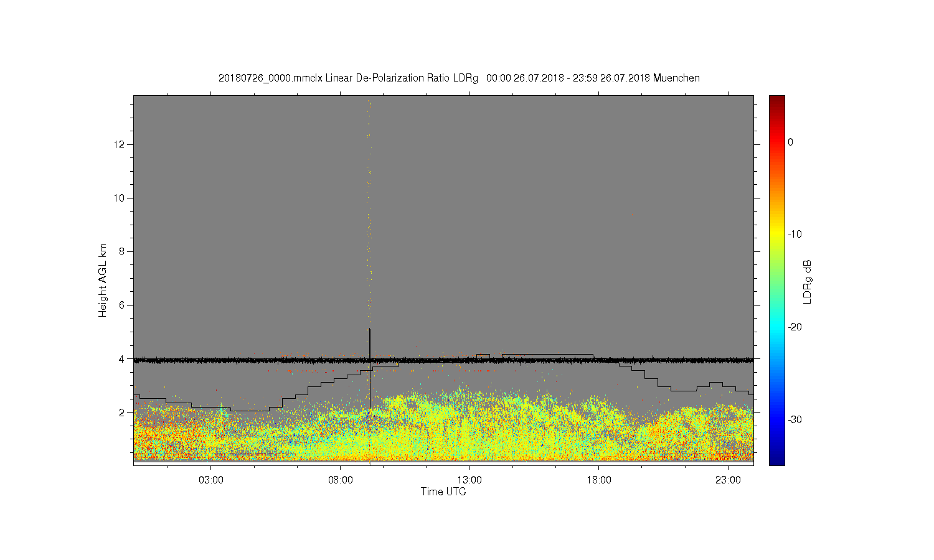Click the yellow band of the colorbar
Viewport: 934px width, 560px height.
point(777,233)
